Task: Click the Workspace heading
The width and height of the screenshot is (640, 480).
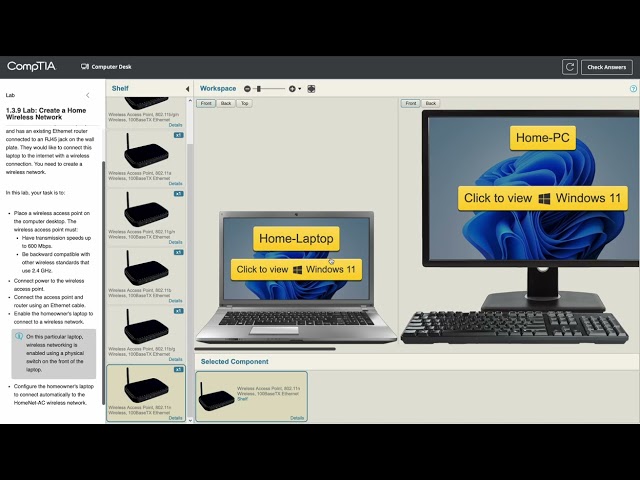Action: click(218, 89)
